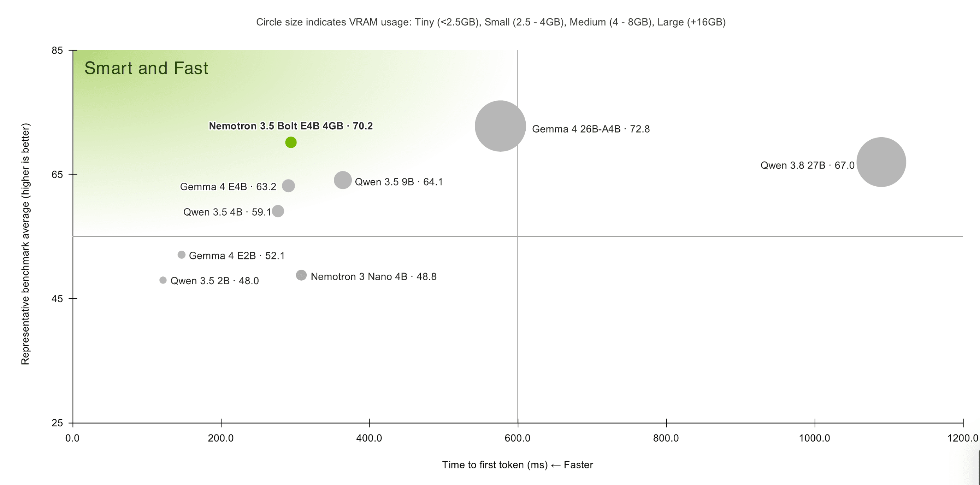The image size is (980, 485).
Task: Click the Smart and Fast quadrant title
Action: pos(146,68)
